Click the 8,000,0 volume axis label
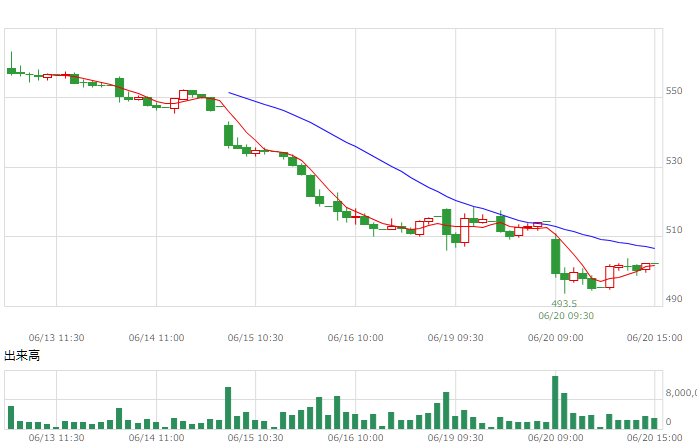This screenshot has height=446, width=697. [x=681, y=393]
